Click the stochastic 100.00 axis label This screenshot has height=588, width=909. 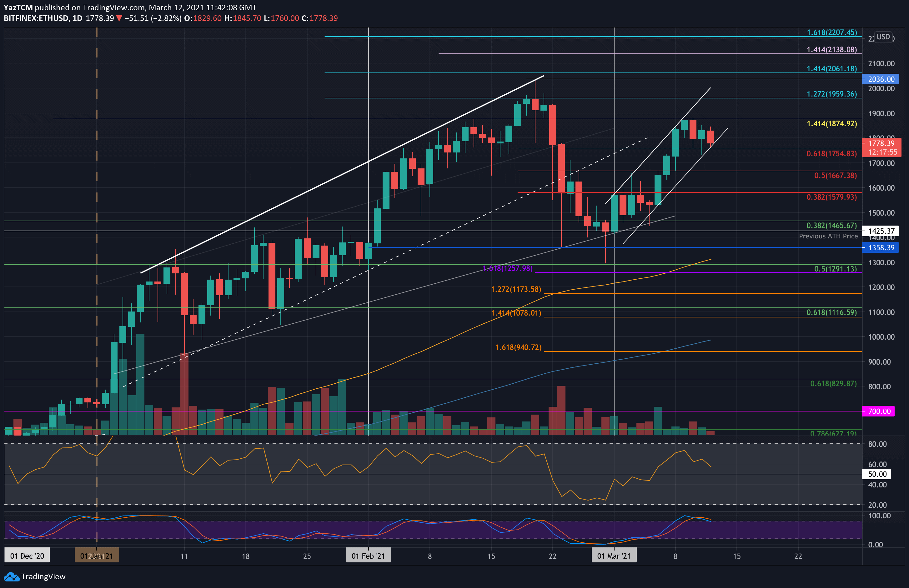tap(879, 516)
